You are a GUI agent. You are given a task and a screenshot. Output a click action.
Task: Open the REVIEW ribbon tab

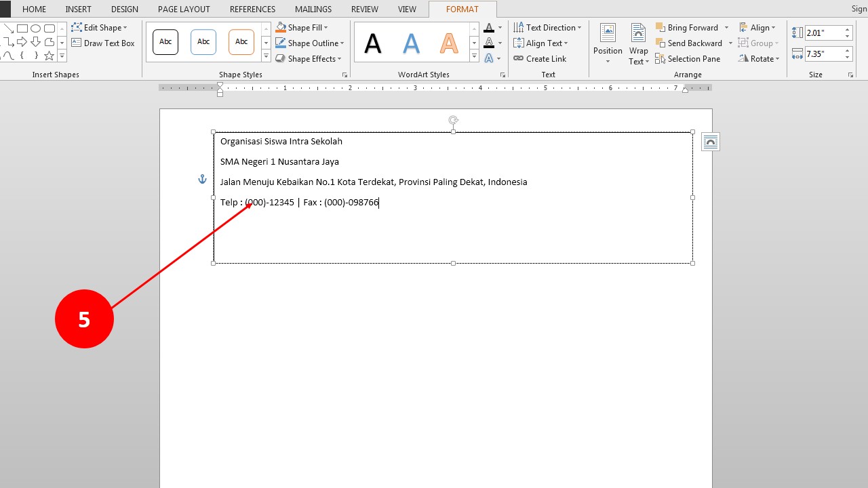364,9
